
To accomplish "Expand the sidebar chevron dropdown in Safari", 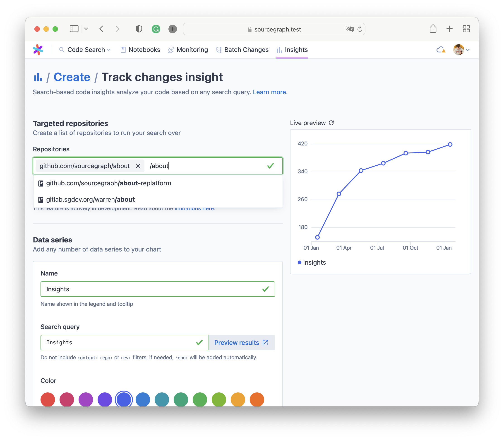I will tap(86, 29).
